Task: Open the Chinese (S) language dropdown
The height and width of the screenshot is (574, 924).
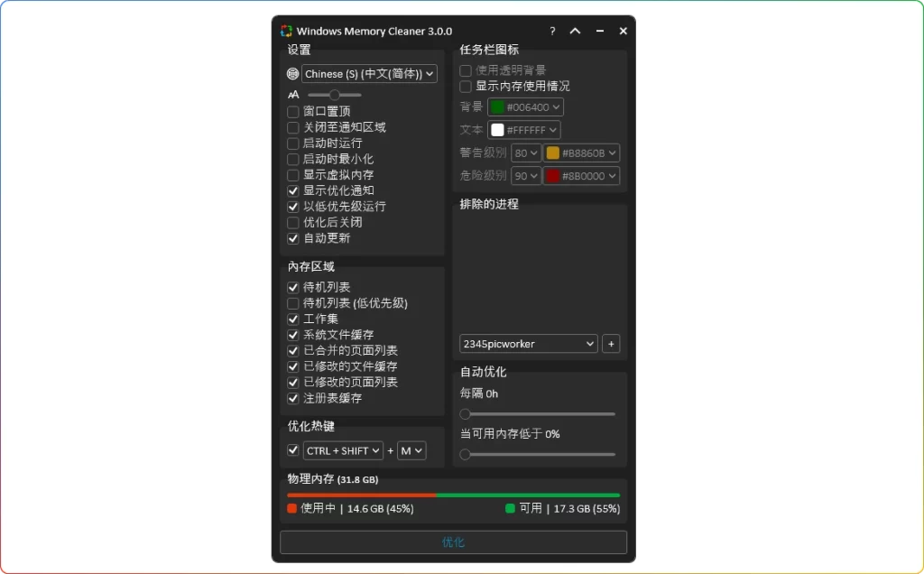Action: (369, 74)
